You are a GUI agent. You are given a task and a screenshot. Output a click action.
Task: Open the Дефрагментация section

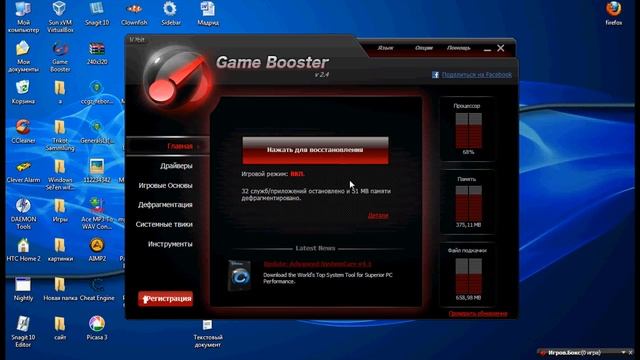point(165,204)
